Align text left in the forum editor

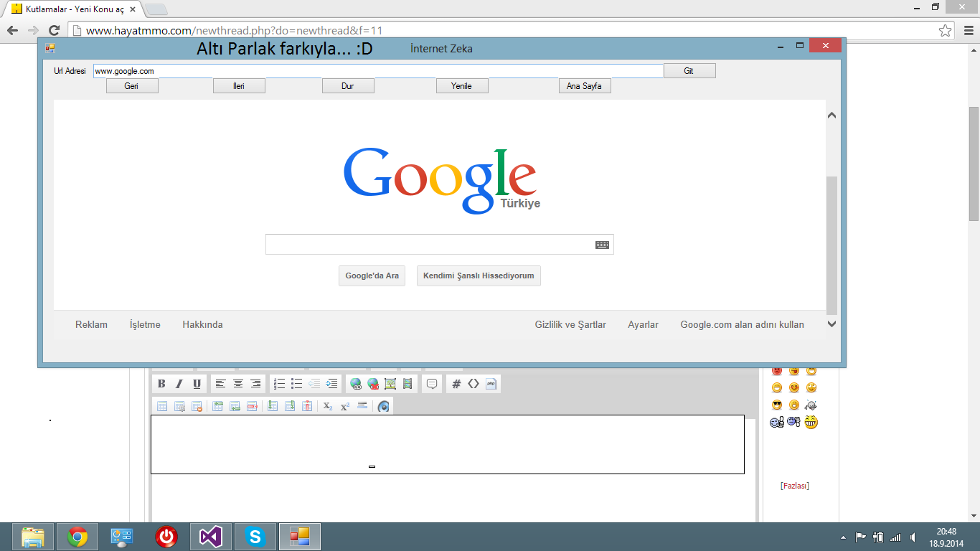(221, 384)
